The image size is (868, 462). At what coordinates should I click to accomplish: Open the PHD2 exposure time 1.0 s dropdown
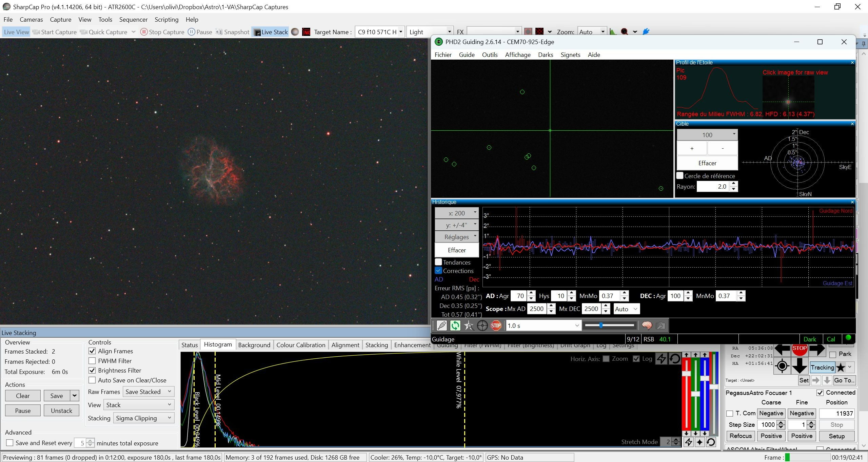pos(543,326)
